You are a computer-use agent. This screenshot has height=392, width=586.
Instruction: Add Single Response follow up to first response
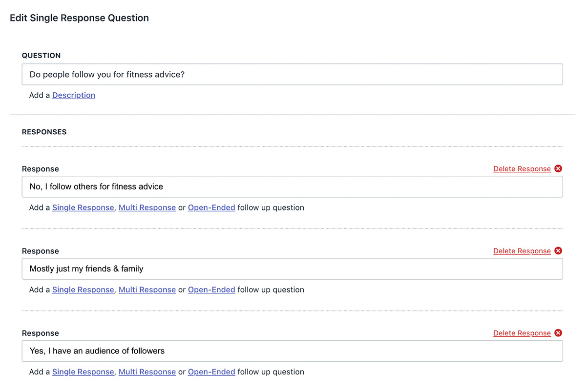[83, 207]
